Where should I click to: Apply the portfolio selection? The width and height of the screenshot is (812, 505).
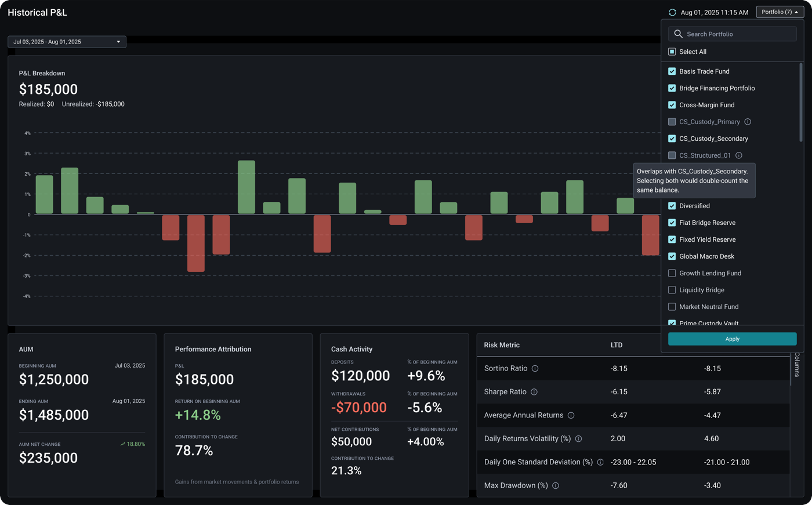coord(732,339)
